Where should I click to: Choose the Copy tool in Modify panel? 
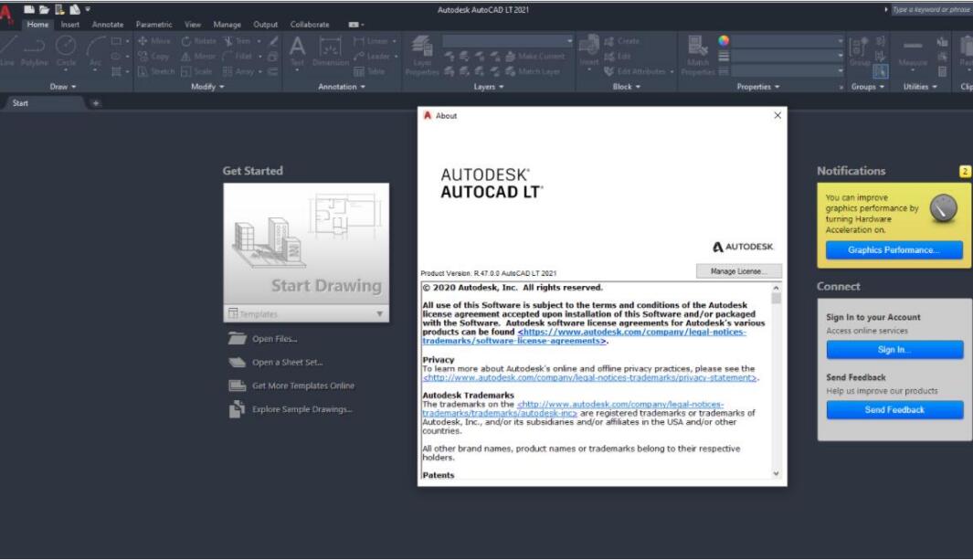coord(153,57)
